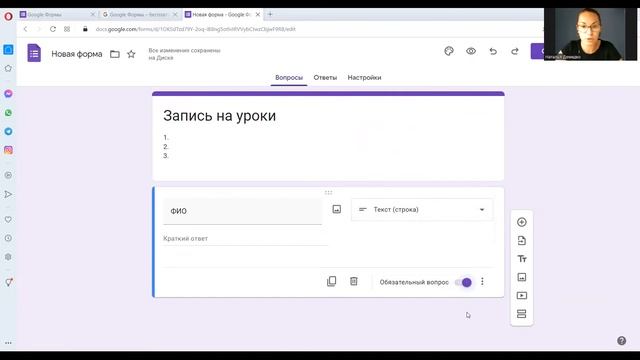The image size is (640, 360).
Task: Open the speed dial grid button
Action: [67, 29]
